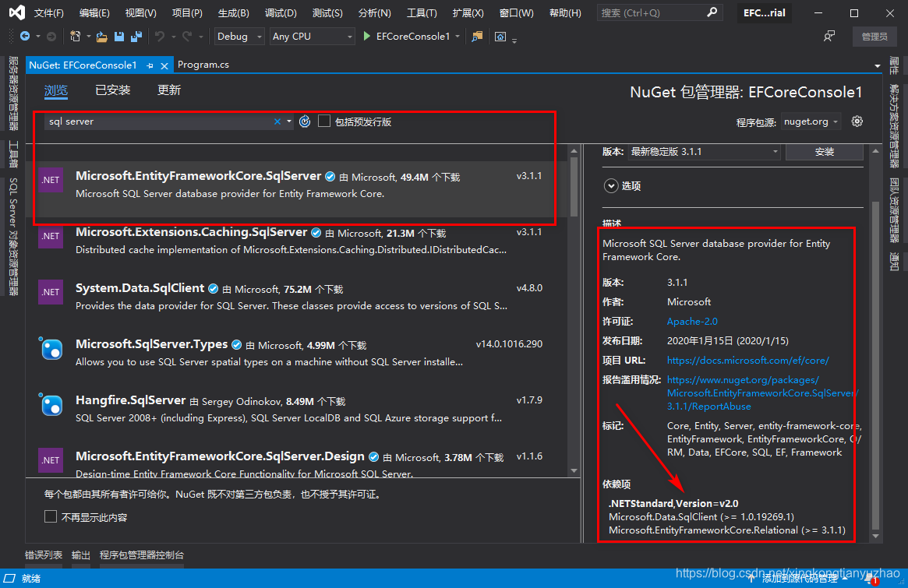Click the Visual Studio logo icon
The image size is (908, 588).
[x=17, y=12]
